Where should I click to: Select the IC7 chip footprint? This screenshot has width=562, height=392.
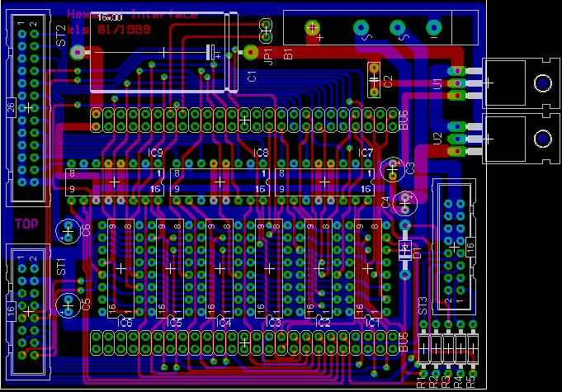[324, 182]
